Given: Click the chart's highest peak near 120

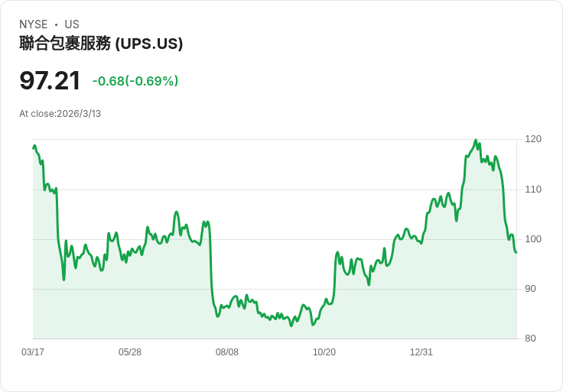Looking at the screenshot, I should 476,141.
